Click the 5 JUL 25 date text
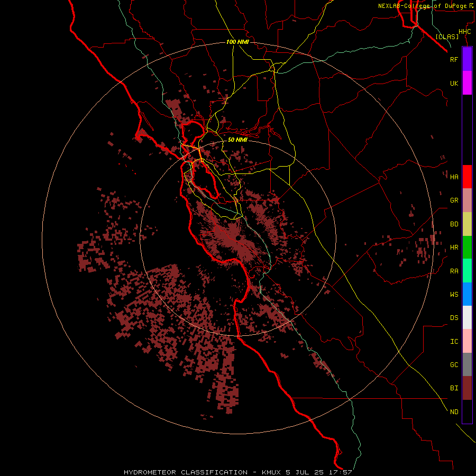 coord(305,472)
